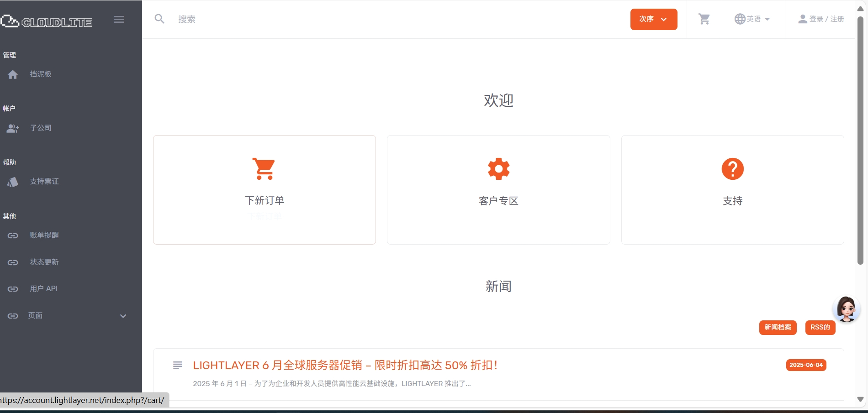Click the home icon beside 挡泥板
This screenshot has height=413, width=868.
[13, 74]
